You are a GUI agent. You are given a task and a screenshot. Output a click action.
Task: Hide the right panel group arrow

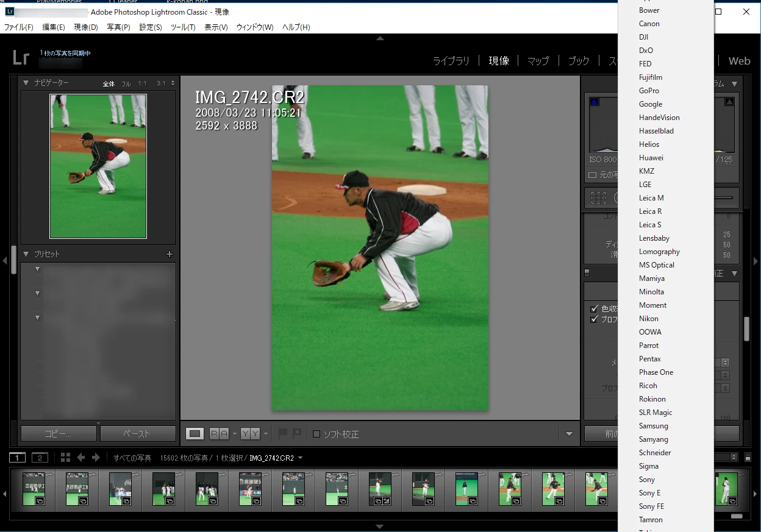(x=756, y=261)
